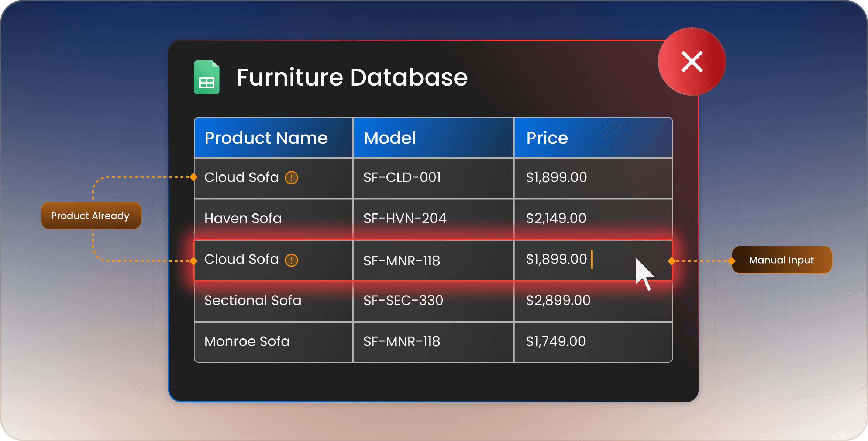Click the $1,899.00 field with the text cursor
The image size is (868, 441).
593,260
